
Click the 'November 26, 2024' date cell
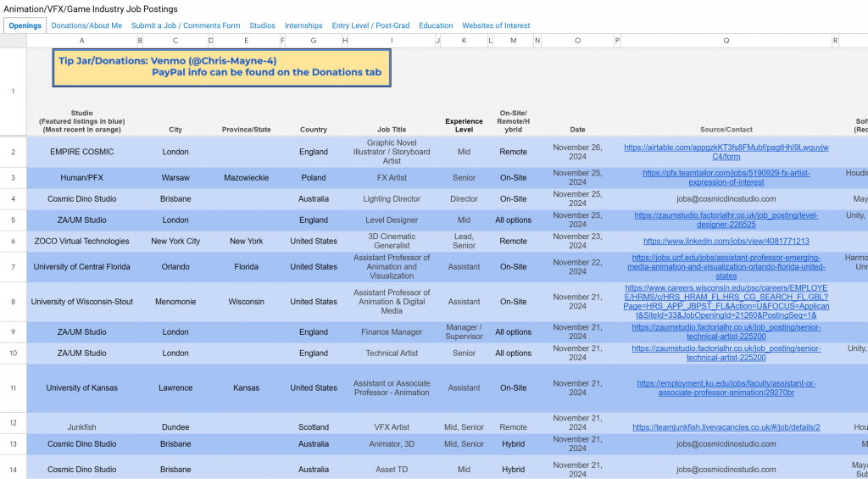[x=577, y=152]
